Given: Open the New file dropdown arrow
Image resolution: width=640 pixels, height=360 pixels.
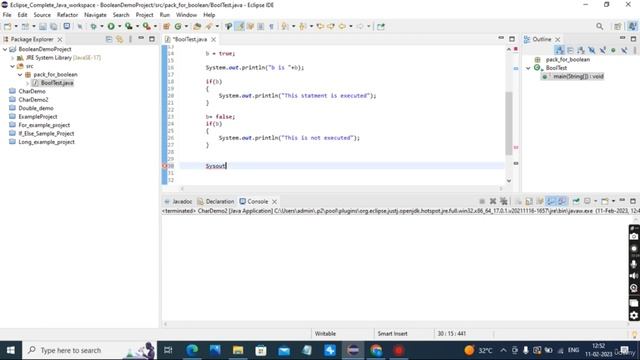Looking at the screenshot, I should click(x=16, y=27).
